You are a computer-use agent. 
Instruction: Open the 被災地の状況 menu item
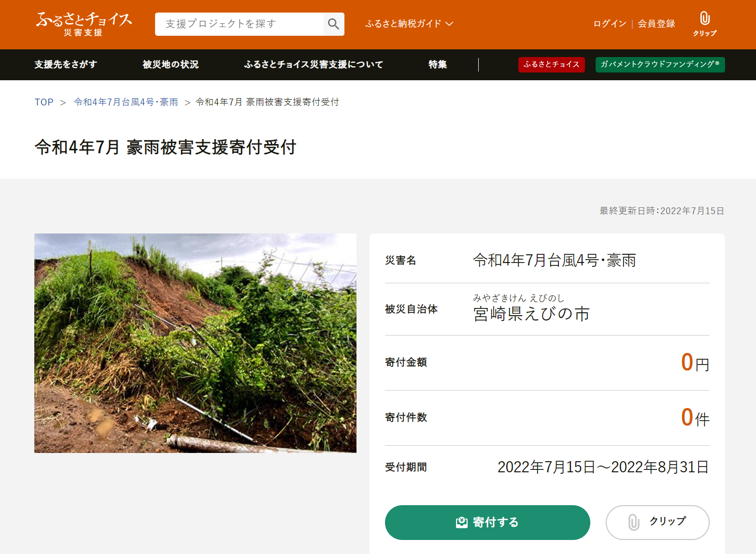click(x=171, y=64)
